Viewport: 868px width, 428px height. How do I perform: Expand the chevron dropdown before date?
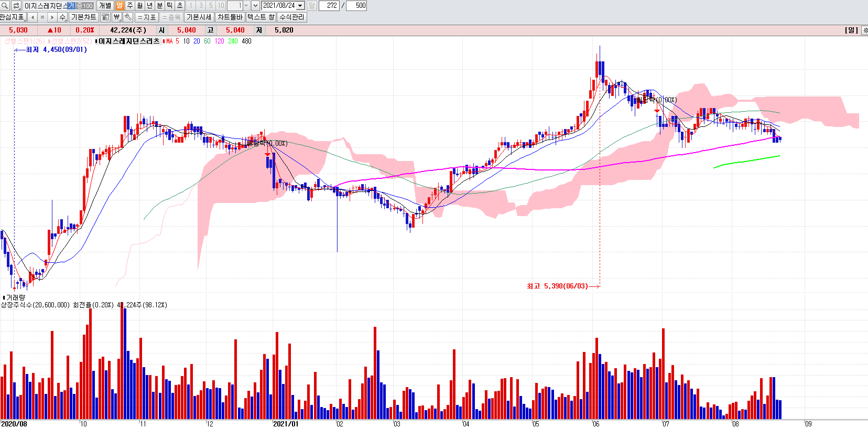point(255,5)
